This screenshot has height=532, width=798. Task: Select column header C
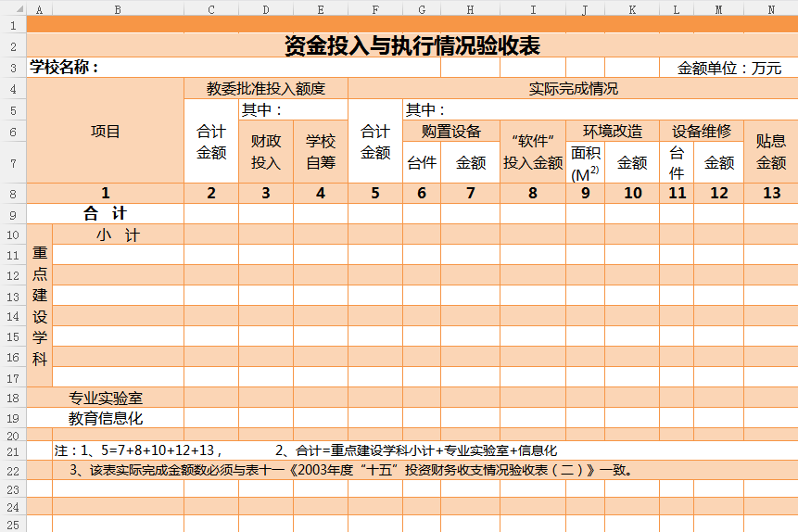[x=211, y=8]
